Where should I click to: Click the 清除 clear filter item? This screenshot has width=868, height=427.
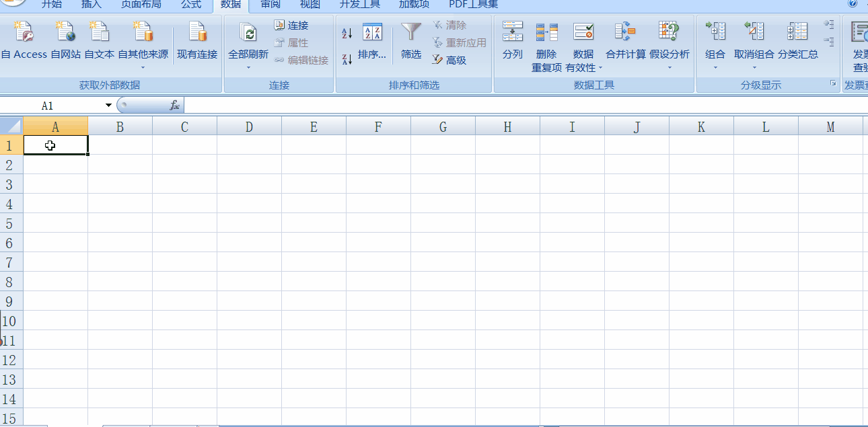point(449,26)
